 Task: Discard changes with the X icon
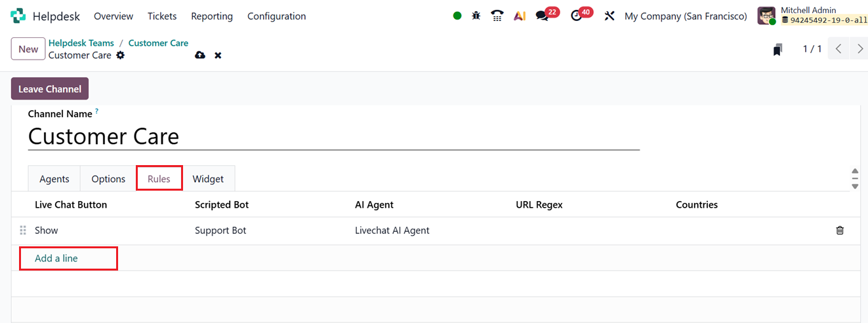pos(218,55)
